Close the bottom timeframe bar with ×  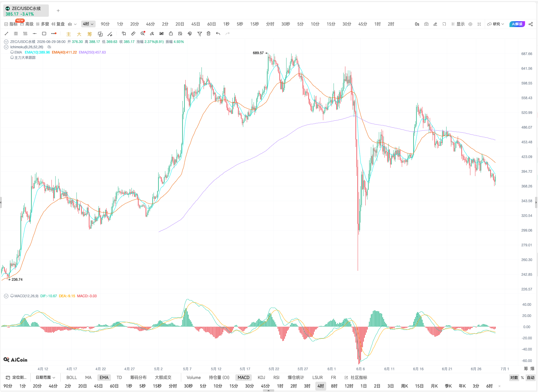499,386
